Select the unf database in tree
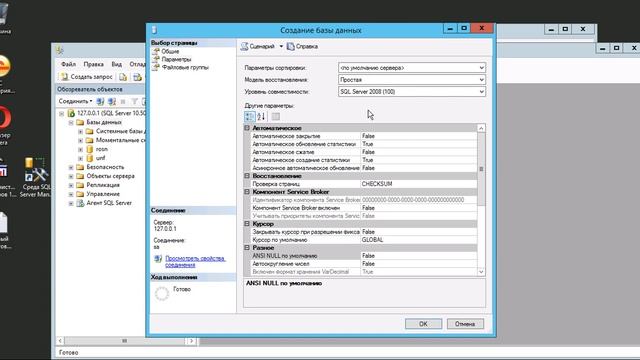 click(x=100, y=158)
